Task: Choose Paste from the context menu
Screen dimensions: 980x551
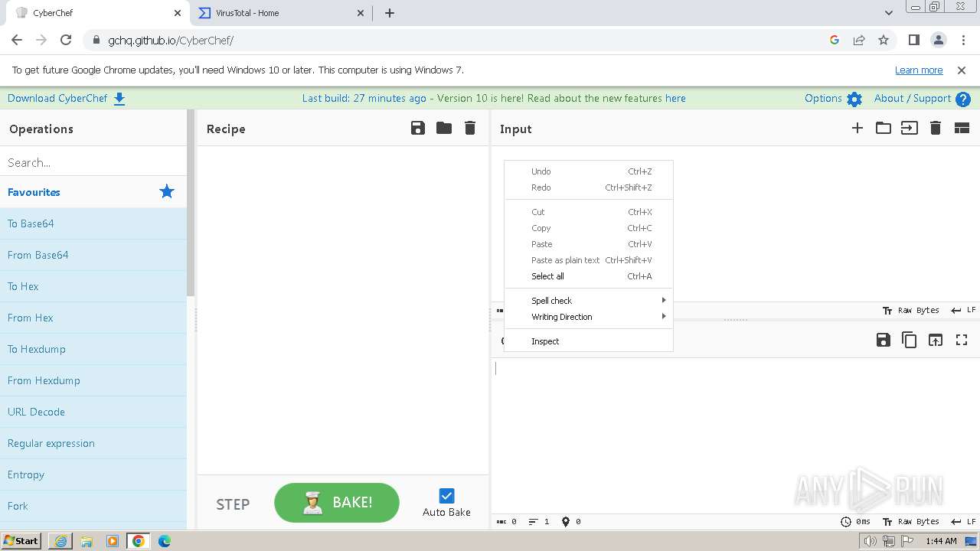Action: [589, 244]
